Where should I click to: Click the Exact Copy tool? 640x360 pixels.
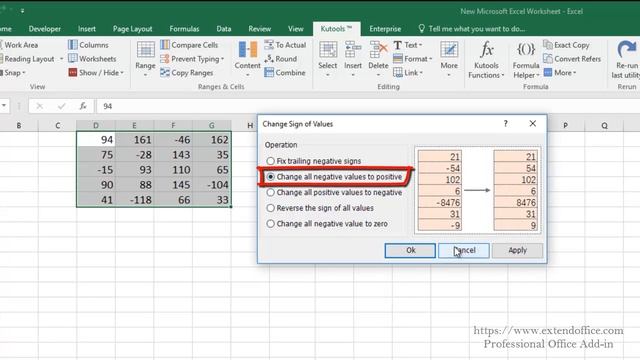pos(566,45)
